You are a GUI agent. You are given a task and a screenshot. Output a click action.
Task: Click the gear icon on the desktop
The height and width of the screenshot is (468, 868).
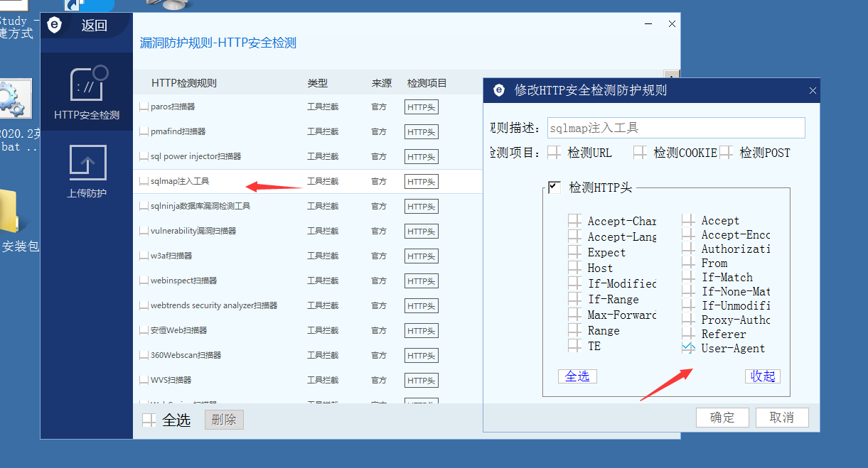pos(12,98)
